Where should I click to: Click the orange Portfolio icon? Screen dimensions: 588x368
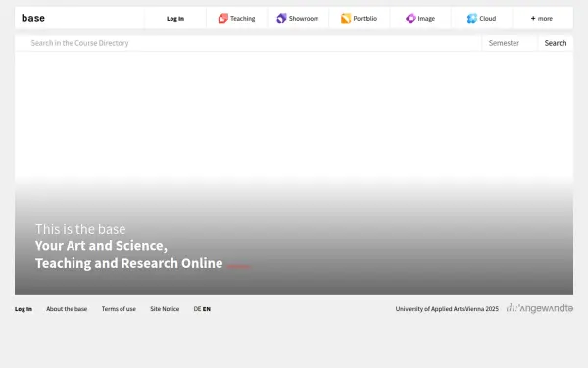coord(346,18)
